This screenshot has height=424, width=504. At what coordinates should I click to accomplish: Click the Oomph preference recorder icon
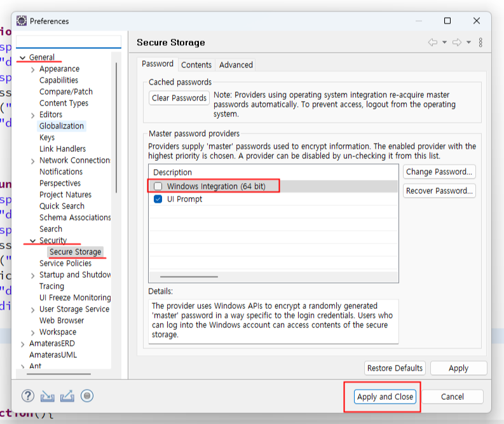[x=87, y=396]
